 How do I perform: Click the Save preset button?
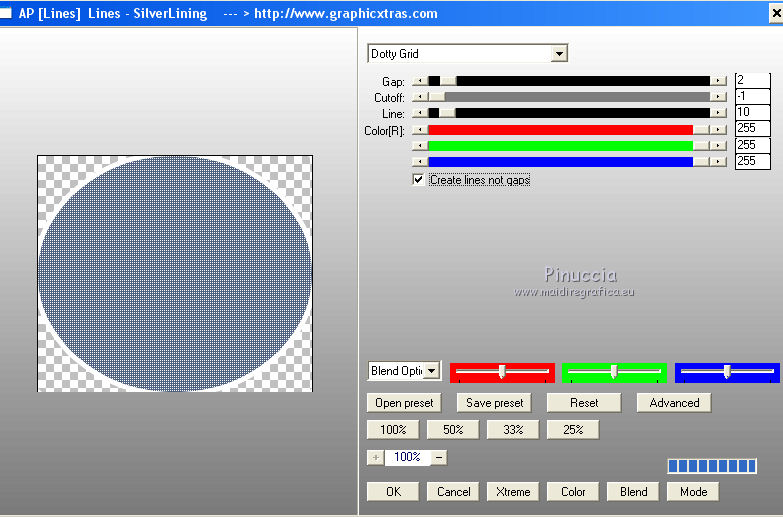[494, 403]
